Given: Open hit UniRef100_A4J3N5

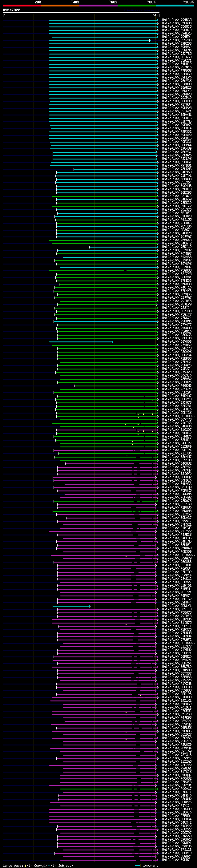Looking at the screenshot, I should 177,494.
